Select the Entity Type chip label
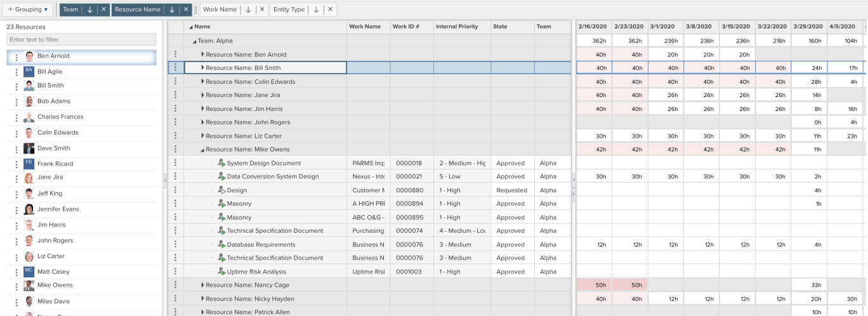Screen dimensions: 868x316 (x=289, y=10)
